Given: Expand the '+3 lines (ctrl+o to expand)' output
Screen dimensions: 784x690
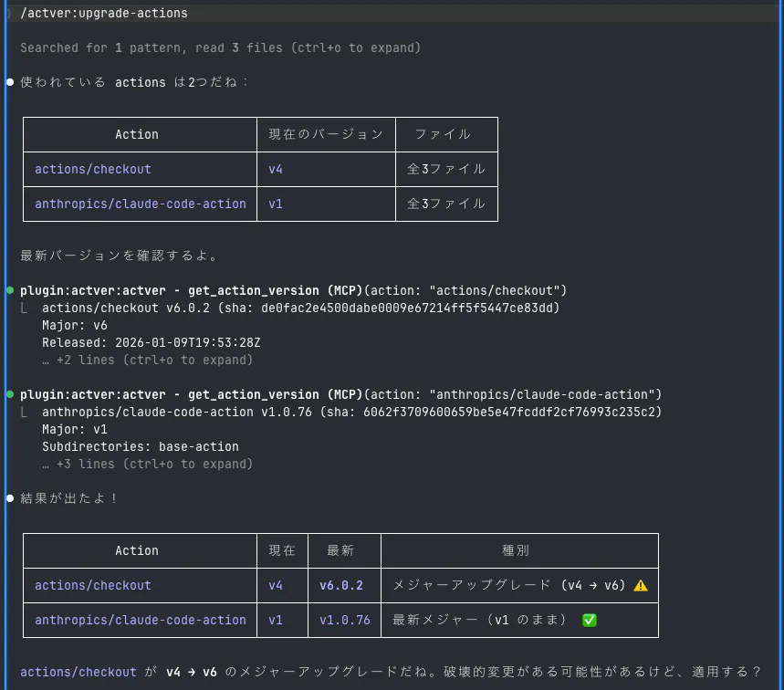Looking at the screenshot, I should (148, 464).
